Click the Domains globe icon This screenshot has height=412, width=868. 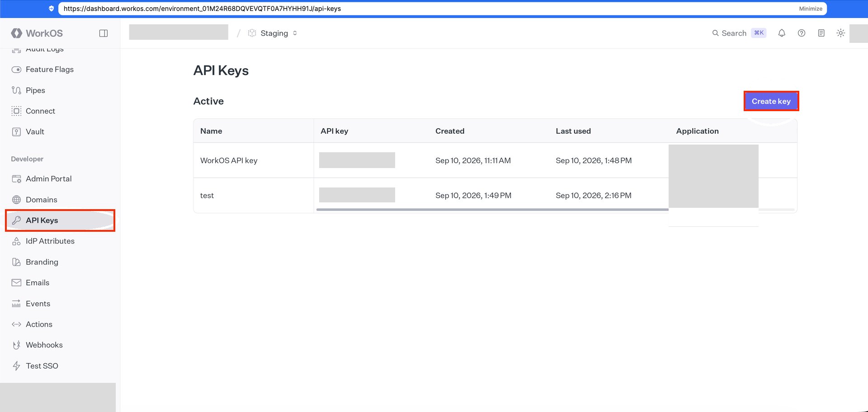(x=16, y=200)
